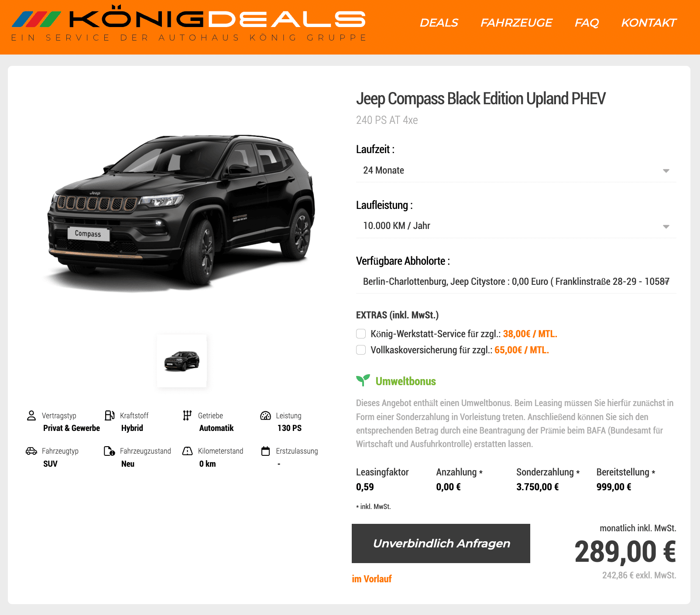
Task: Click the green Umweltbonus leaf icon
Action: pos(363,380)
